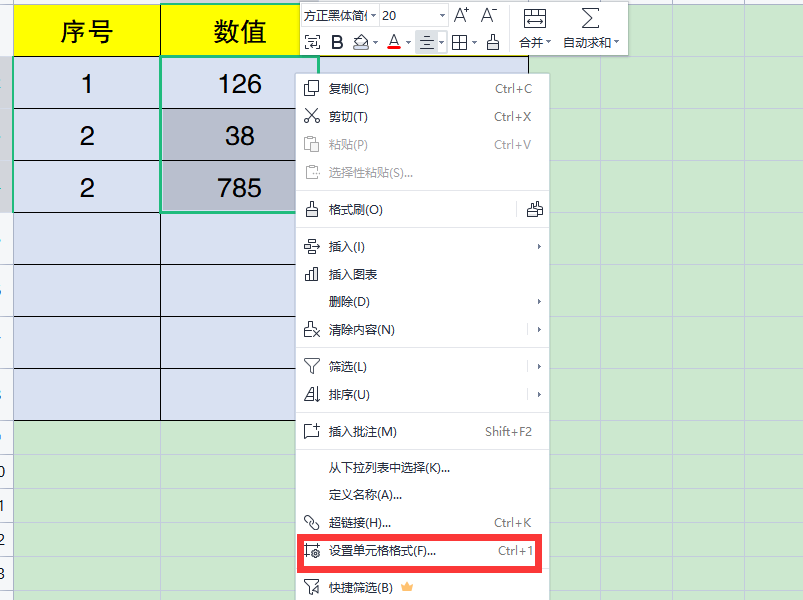Click the red font color icon

point(394,42)
